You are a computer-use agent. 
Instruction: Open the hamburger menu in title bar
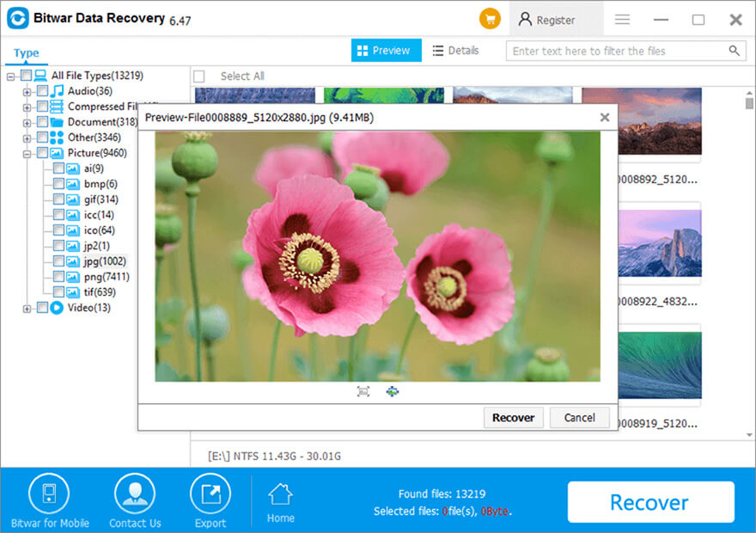(x=622, y=19)
